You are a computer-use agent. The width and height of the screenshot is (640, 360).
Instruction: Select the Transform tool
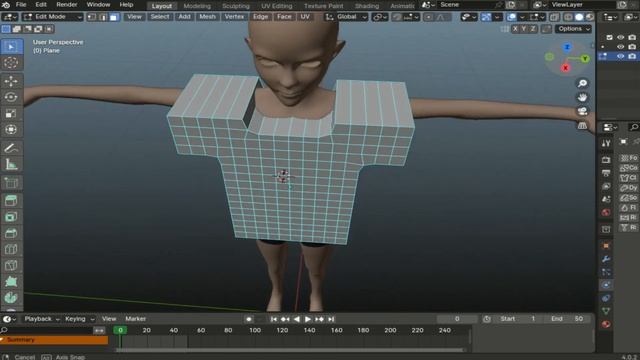pos(11,129)
